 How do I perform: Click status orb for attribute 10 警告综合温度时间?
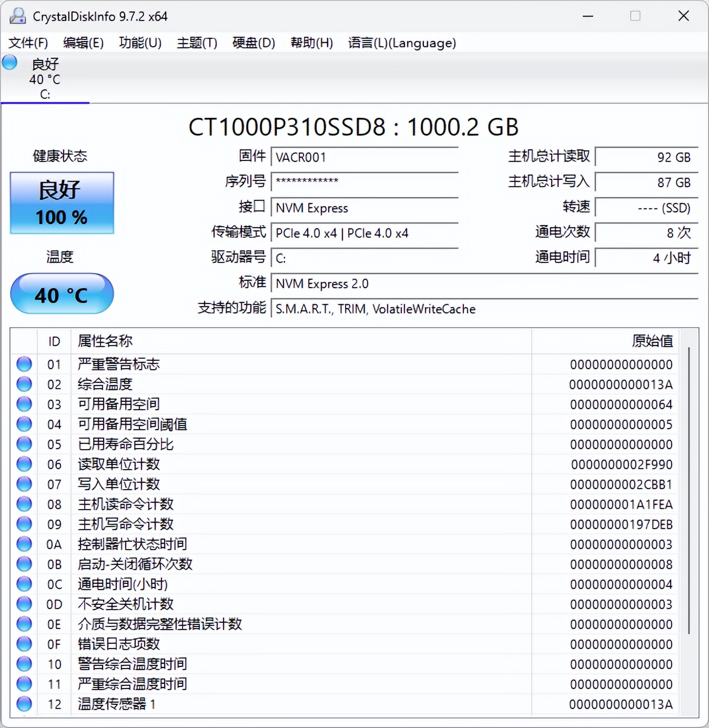tap(24, 664)
